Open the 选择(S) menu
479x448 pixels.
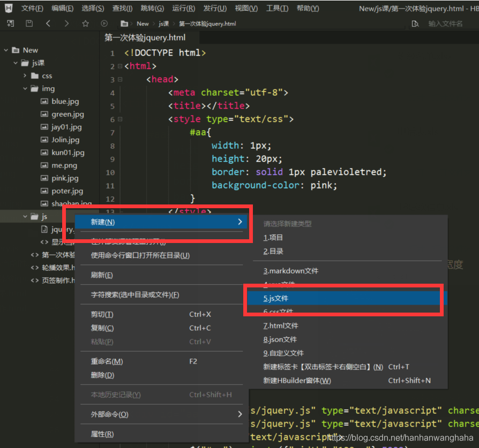93,8
